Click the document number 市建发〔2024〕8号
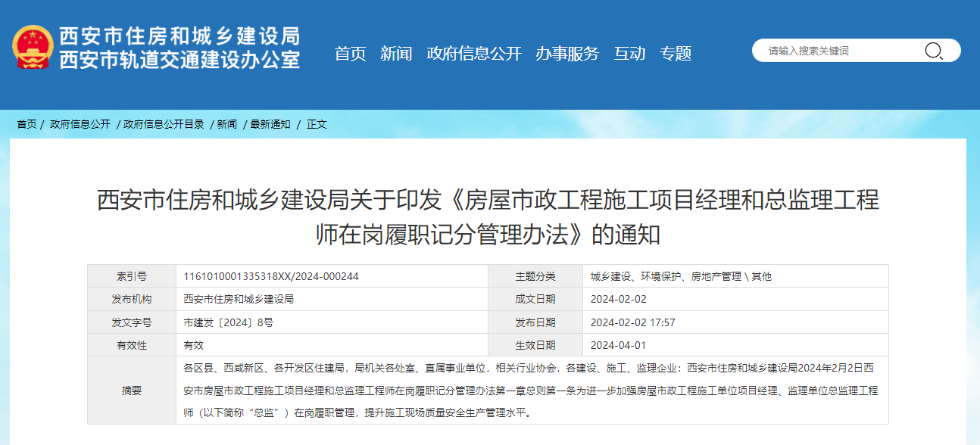The width and height of the screenshot is (980, 445). point(229,322)
